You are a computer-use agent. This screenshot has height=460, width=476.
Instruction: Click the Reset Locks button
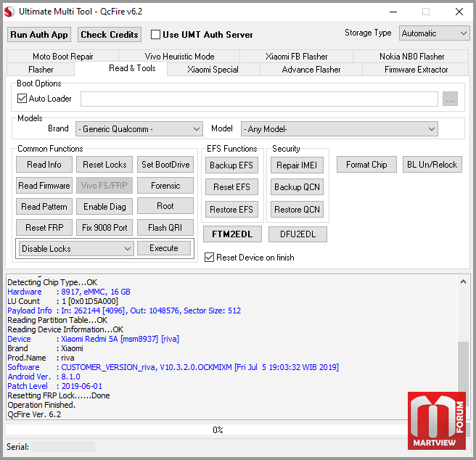[x=104, y=165]
